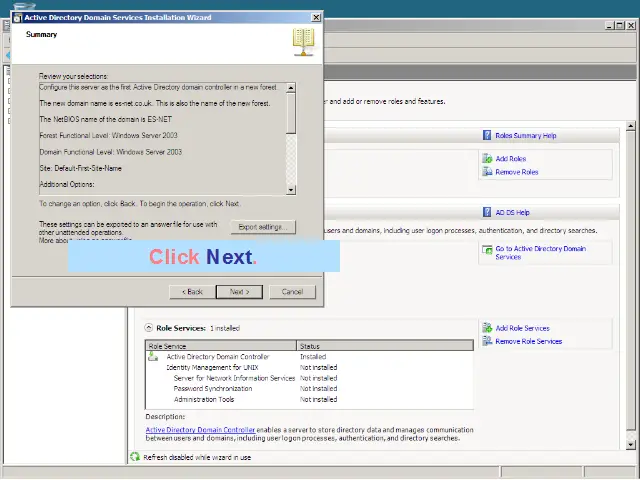Minimize the Server Manager window
The image size is (640, 480).
pyautogui.click(x=610, y=25)
